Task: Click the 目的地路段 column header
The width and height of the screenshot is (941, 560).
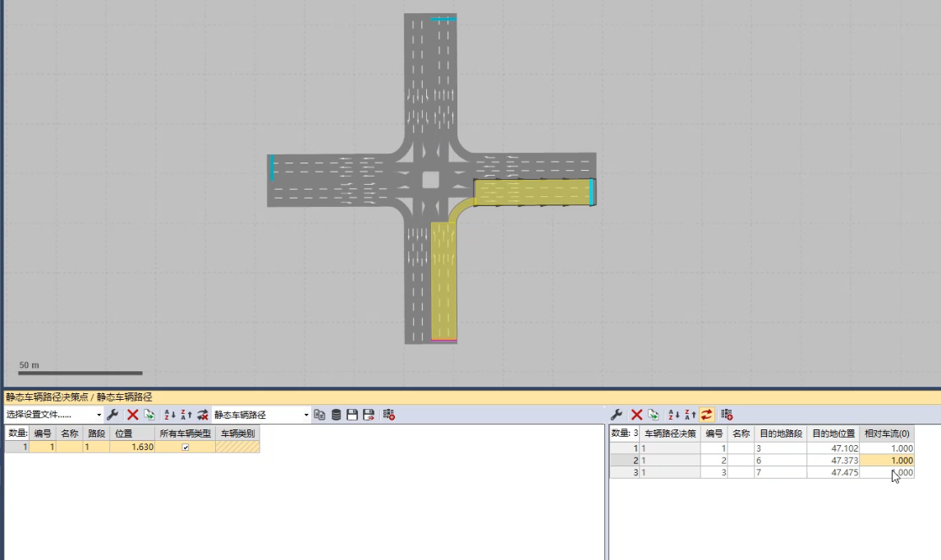Action: (780, 434)
